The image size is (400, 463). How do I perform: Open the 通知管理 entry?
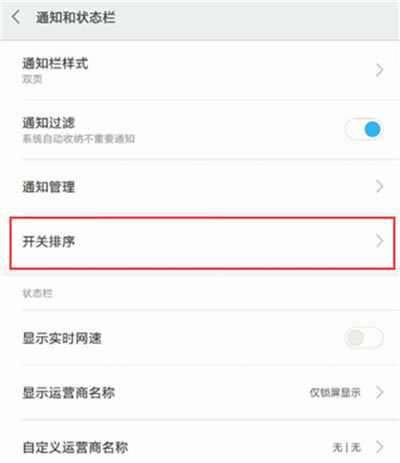[200, 187]
